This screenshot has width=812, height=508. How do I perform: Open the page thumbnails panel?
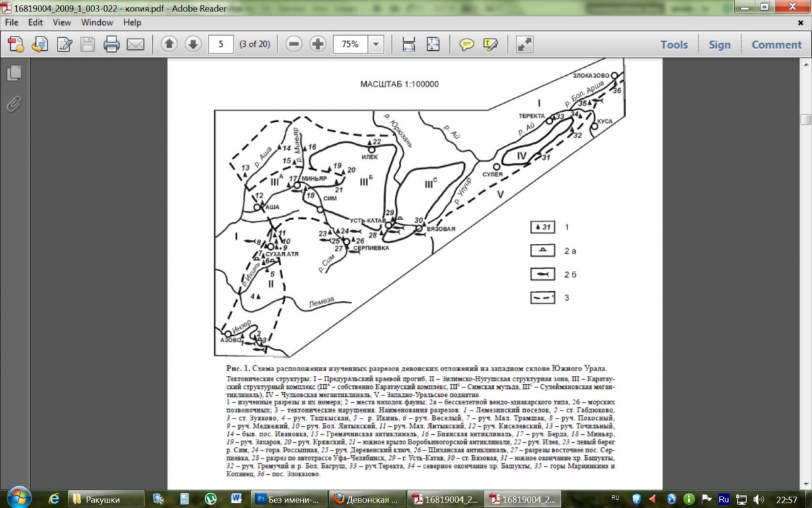[14, 73]
